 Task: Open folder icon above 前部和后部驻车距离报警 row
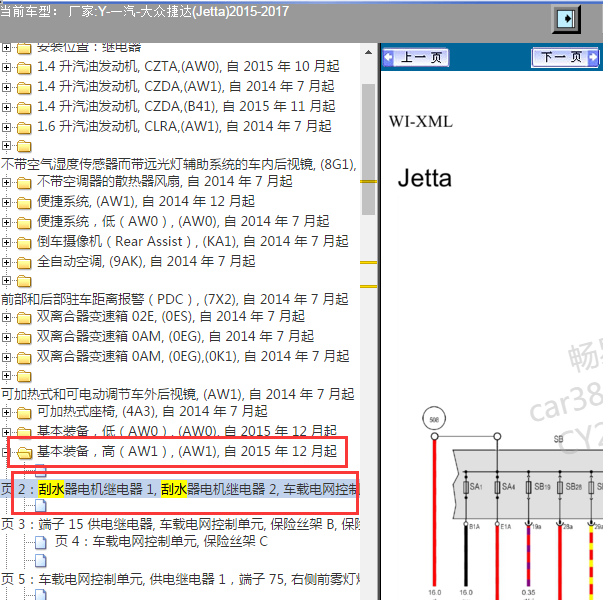(24, 281)
